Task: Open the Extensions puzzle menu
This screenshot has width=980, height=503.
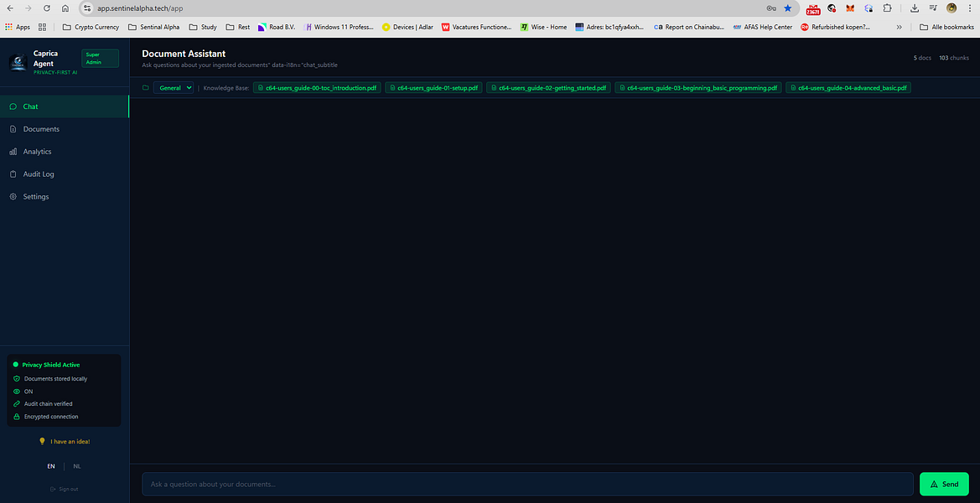Action: [x=887, y=8]
